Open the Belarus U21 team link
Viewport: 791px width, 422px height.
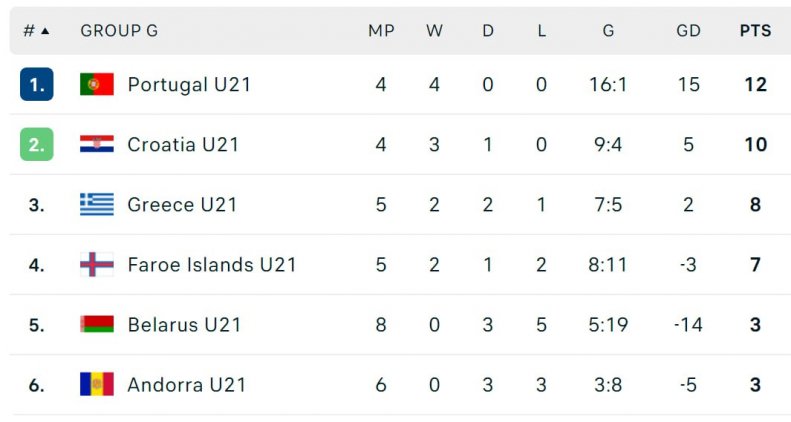[184, 324]
